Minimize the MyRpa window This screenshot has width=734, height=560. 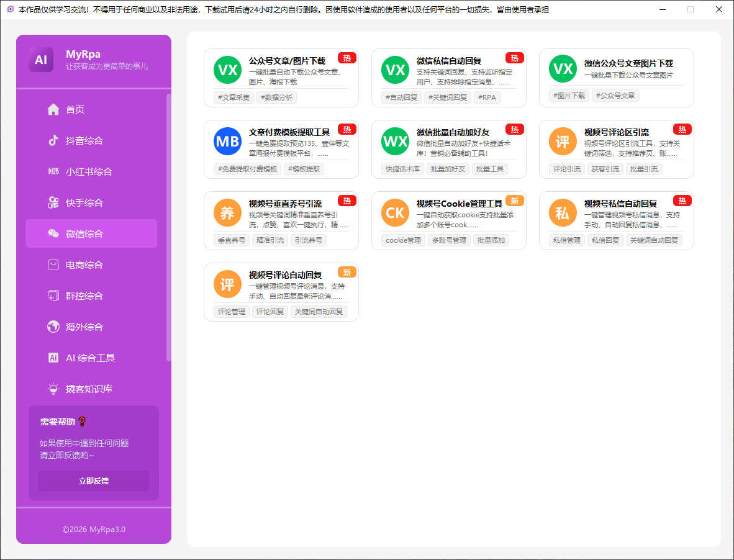pos(663,9)
